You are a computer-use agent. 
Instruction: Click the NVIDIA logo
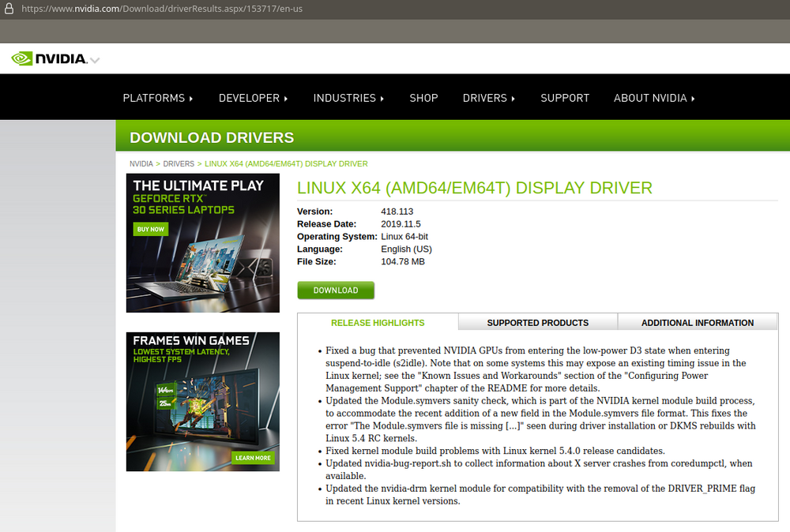[49, 59]
